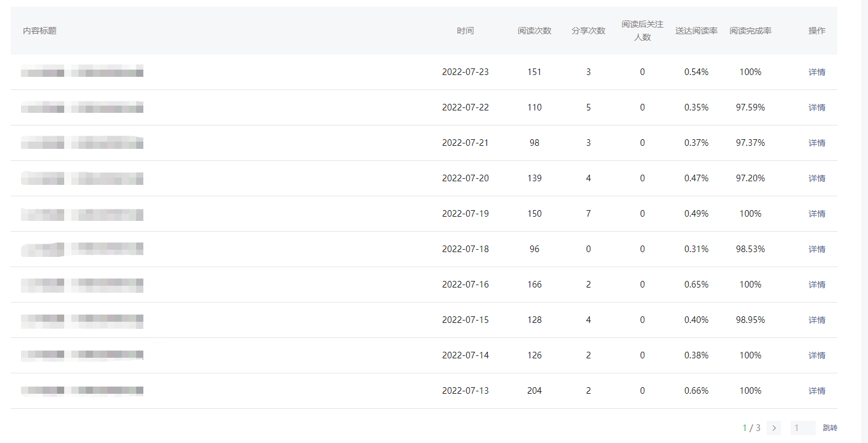Go to next page with the arrow button
868x443 pixels.
pos(774,428)
